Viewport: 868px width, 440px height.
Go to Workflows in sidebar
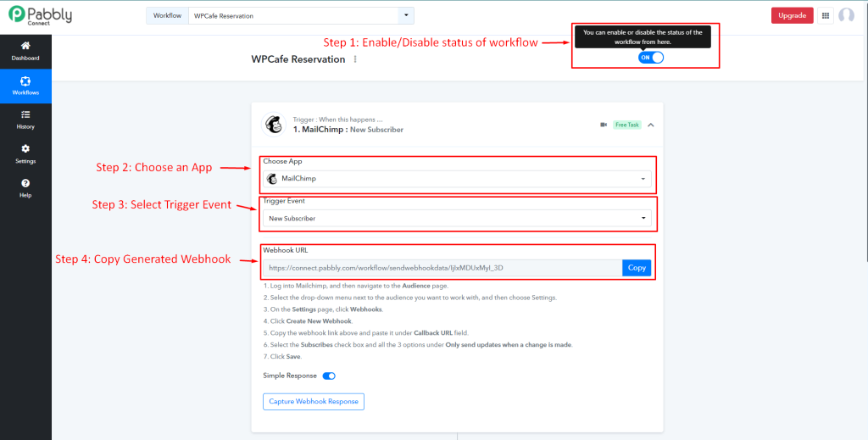point(25,86)
